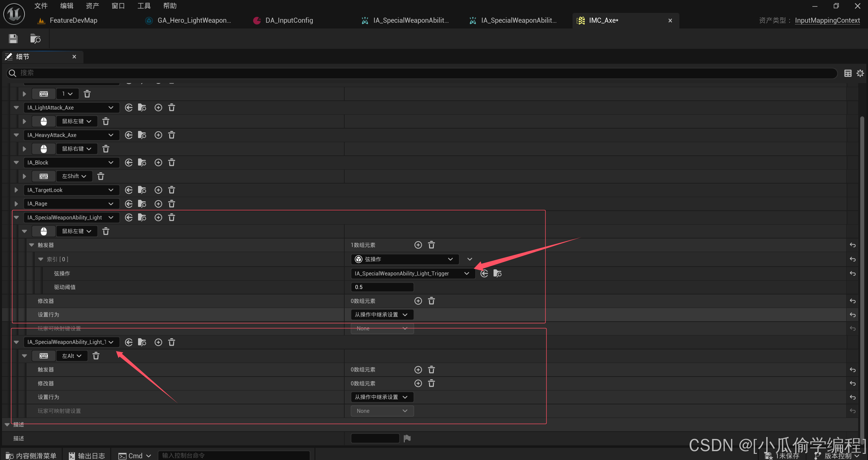Open IA_LightAttack_Axe action dropdown
868x460 pixels.
pyautogui.click(x=72, y=108)
